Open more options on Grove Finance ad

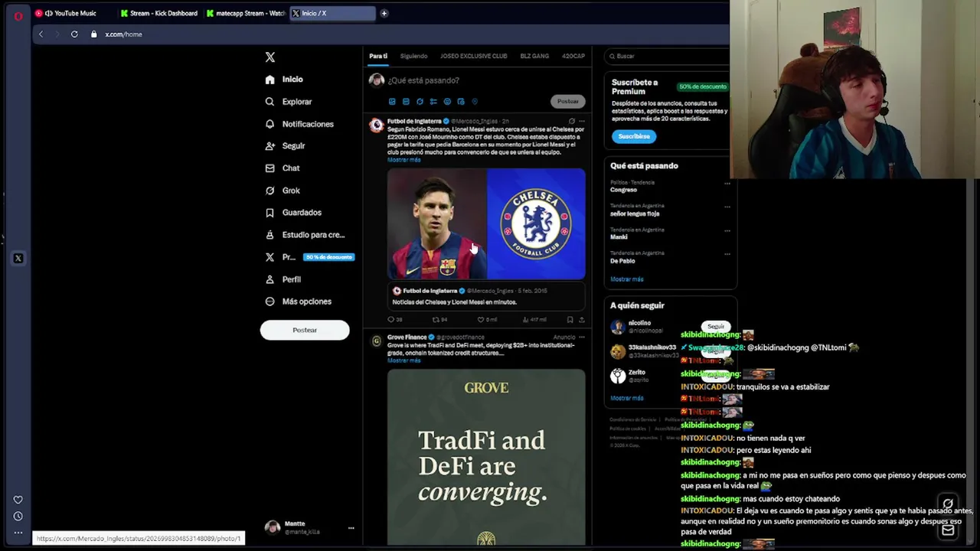pyautogui.click(x=582, y=337)
